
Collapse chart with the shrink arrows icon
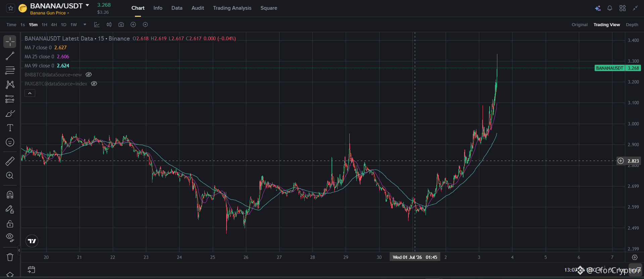[x=635, y=8]
